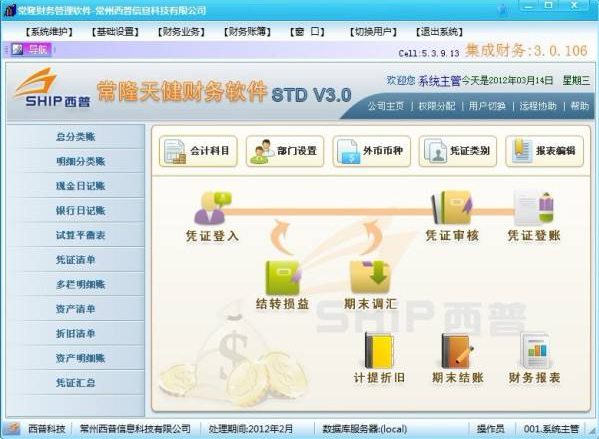Maximize the application window

click(549, 6)
